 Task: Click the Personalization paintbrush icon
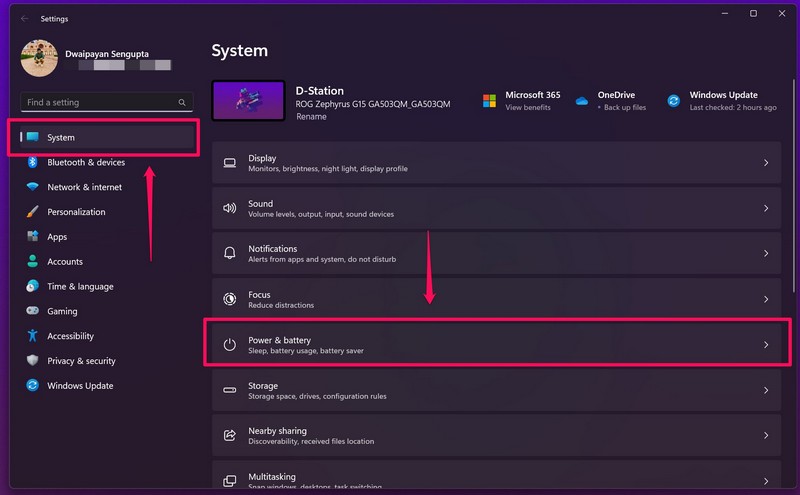click(x=32, y=212)
